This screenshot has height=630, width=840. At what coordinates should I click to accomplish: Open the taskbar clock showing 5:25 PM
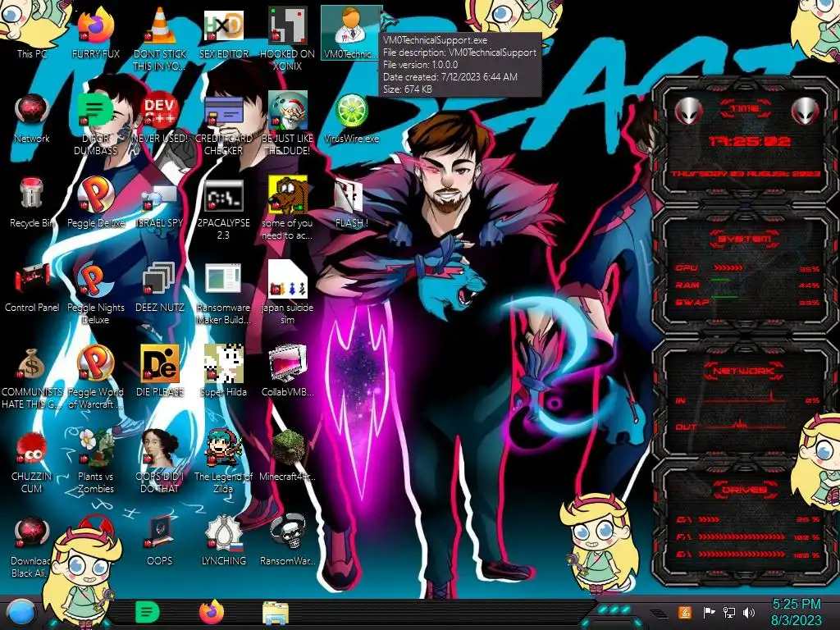[796, 612]
